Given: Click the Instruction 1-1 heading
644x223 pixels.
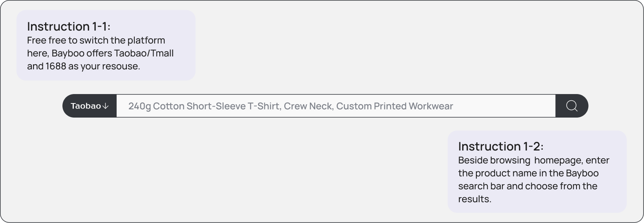Looking at the screenshot, I should coord(69,27).
